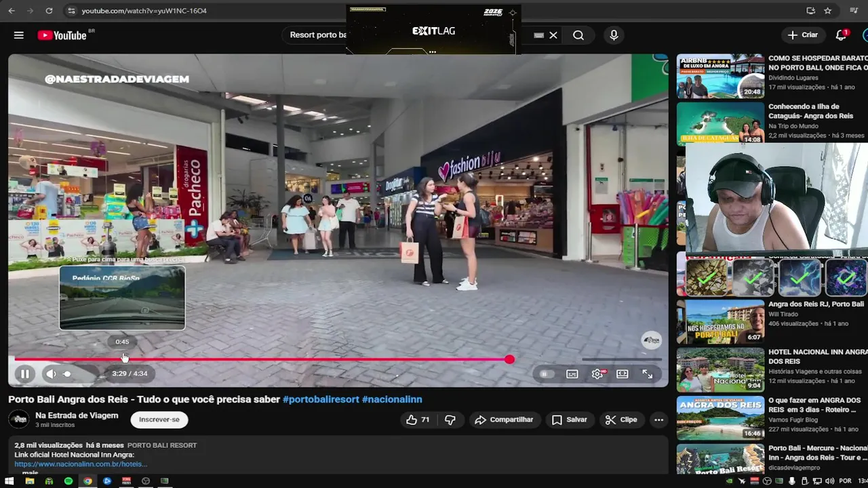
Task: Expand the description with mais
Action: (x=30, y=472)
